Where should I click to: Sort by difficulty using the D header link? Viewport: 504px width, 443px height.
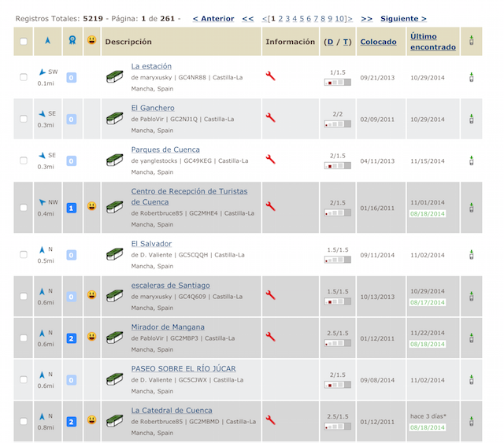point(329,42)
